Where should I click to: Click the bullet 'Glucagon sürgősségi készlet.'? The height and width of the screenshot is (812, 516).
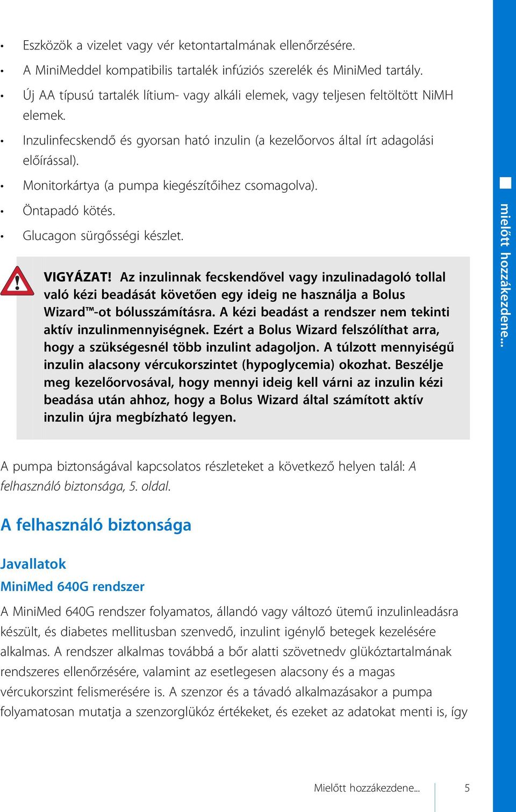(103, 236)
